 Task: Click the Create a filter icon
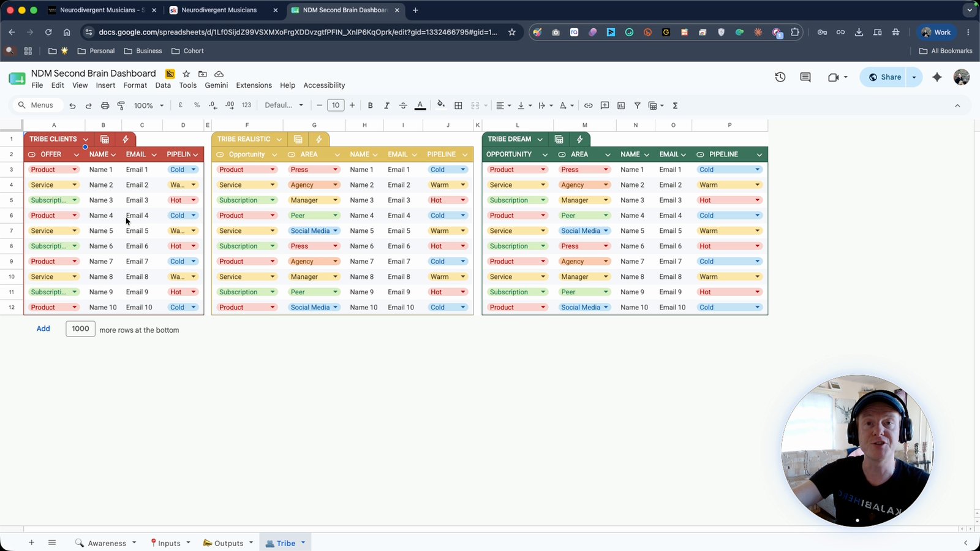[x=637, y=105]
